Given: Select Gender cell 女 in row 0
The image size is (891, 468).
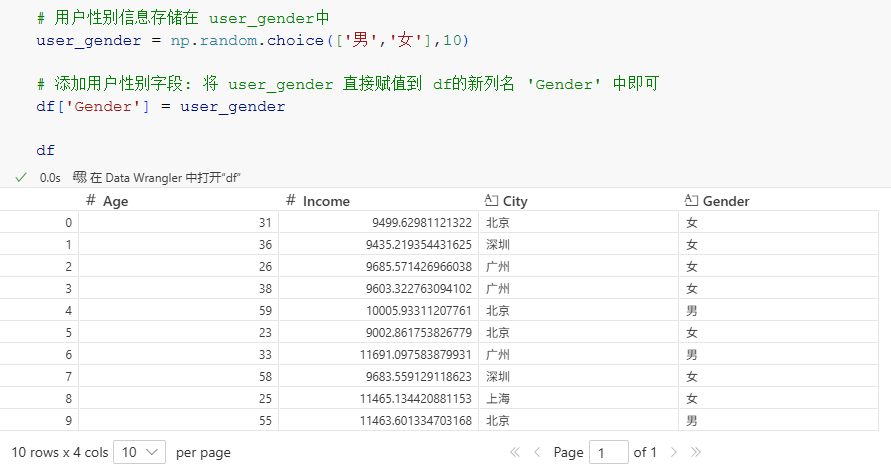Looking at the screenshot, I should pos(778,223).
